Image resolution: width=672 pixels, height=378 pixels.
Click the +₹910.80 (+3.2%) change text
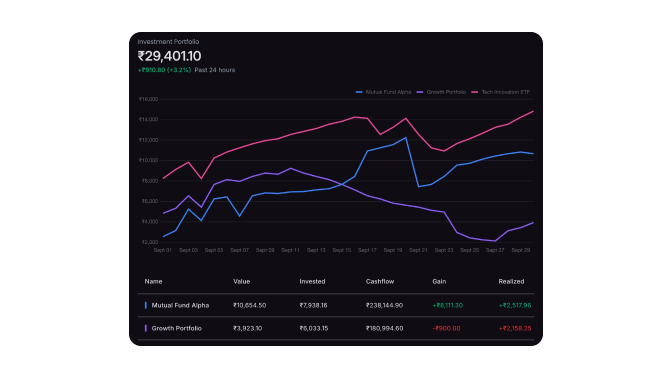tap(164, 70)
